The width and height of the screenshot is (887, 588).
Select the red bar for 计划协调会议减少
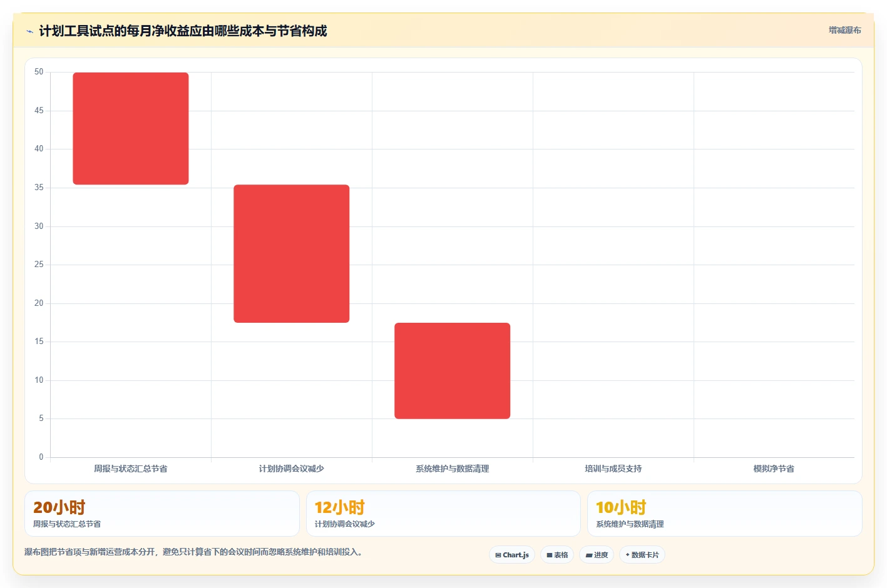(x=292, y=253)
